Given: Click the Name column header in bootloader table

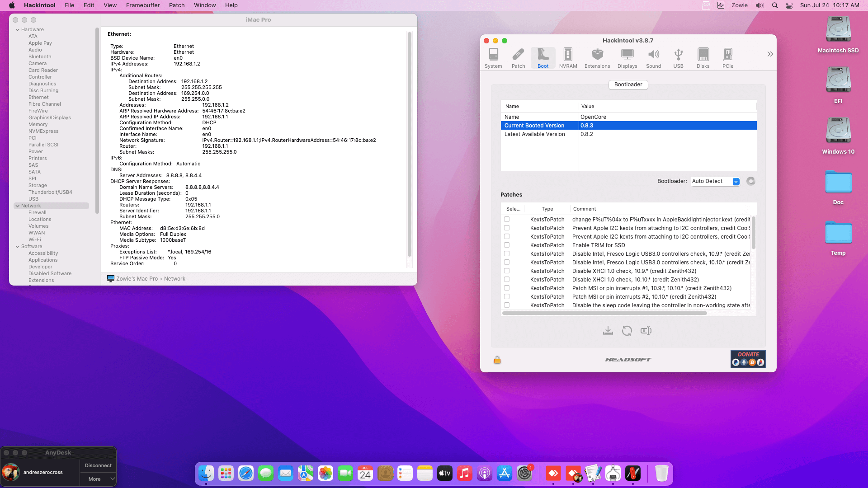Looking at the screenshot, I should click(x=540, y=106).
